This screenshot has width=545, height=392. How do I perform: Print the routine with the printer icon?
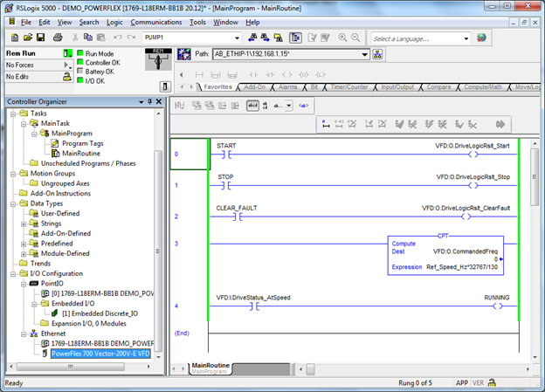58,38
